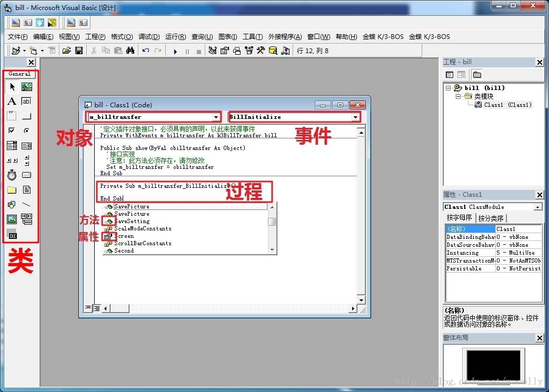Open Project Explorer from the toolbar
This screenshot has height=392, width=549.
pos(212,51)
